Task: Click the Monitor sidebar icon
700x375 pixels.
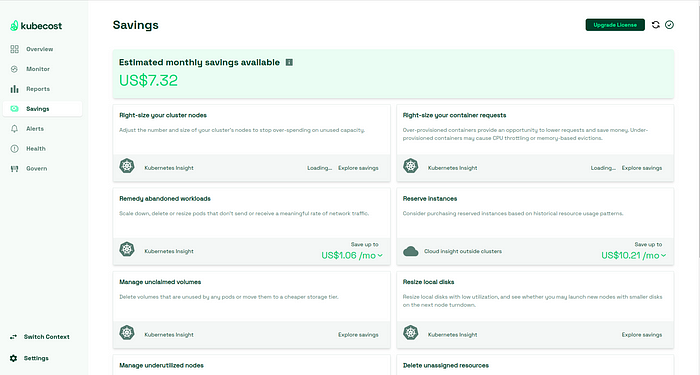Action: 14,69
